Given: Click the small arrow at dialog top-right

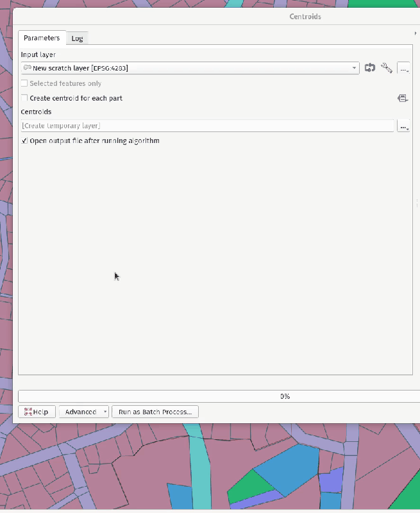Looking at the screenshot, I should coord(416,33).
